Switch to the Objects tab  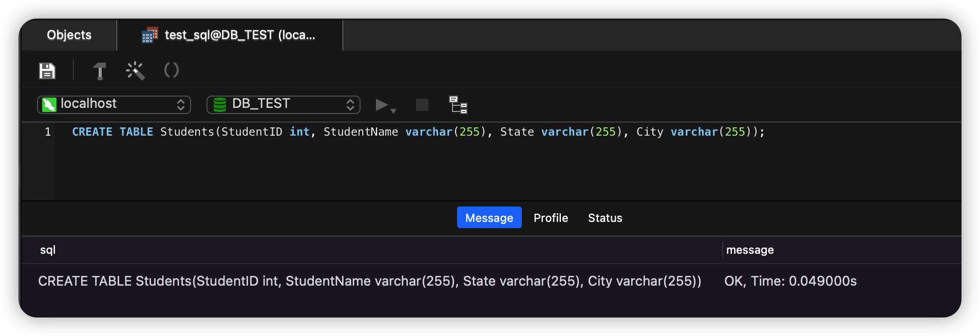click(69, 35)
